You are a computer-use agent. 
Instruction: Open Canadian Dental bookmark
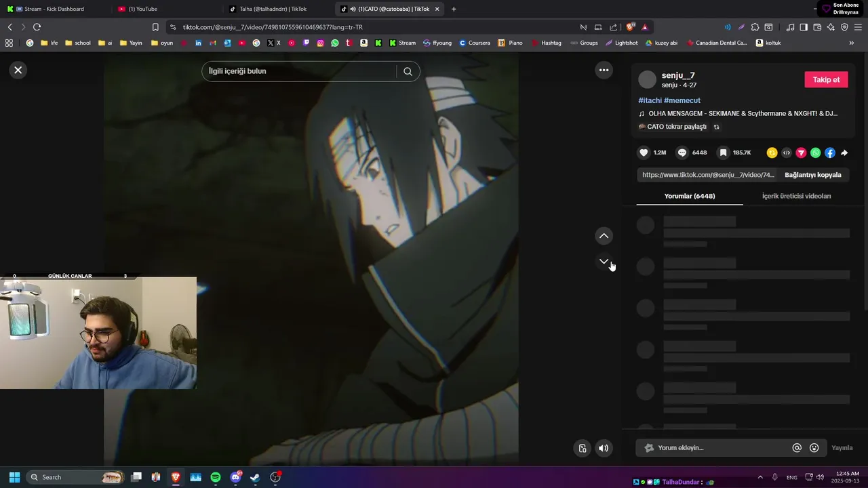pos(717,43)
